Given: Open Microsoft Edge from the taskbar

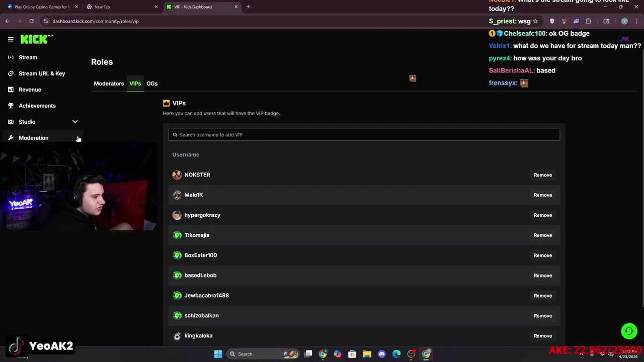Looking at the screenshot, I should (x=396, y=354).
